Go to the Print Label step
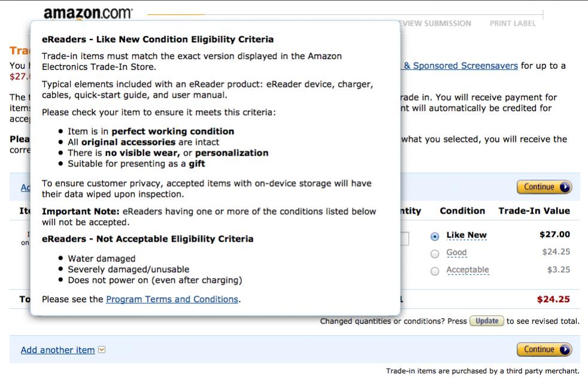Image resolution: width=588 pixels, height=380 pixels. click(513, 23)
